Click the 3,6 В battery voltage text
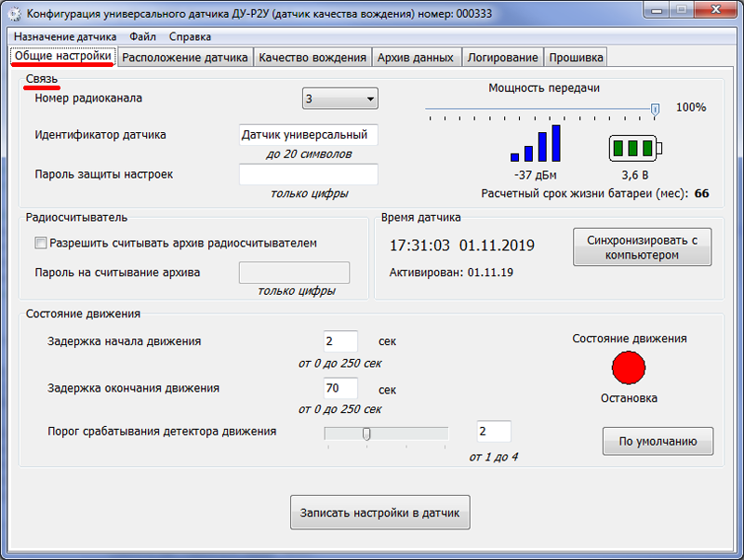 click(635, 175)
